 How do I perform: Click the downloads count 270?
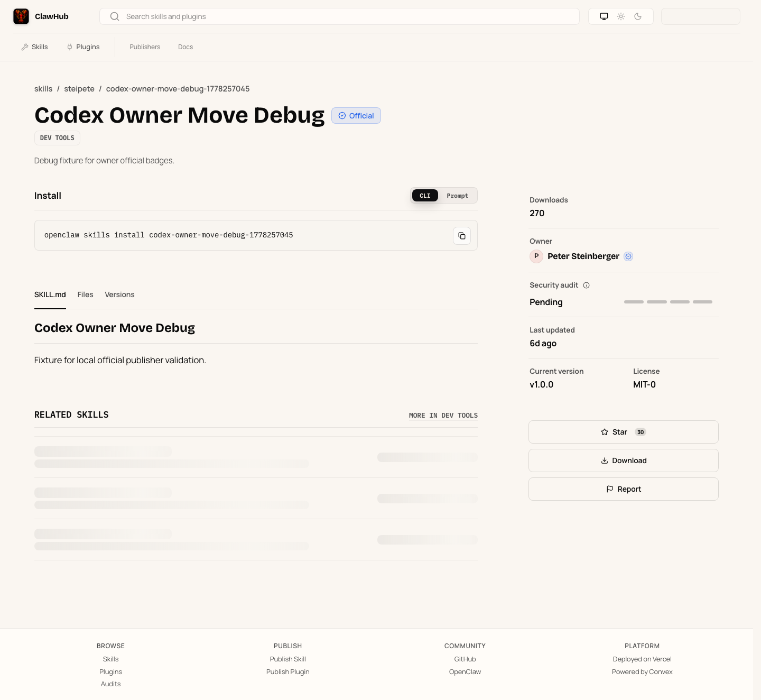pos(537,214)
